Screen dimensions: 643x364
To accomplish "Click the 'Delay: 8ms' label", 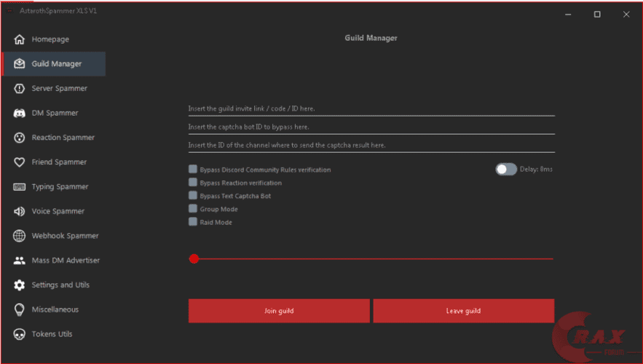I will pyautogui.click(x=536, y=170).
